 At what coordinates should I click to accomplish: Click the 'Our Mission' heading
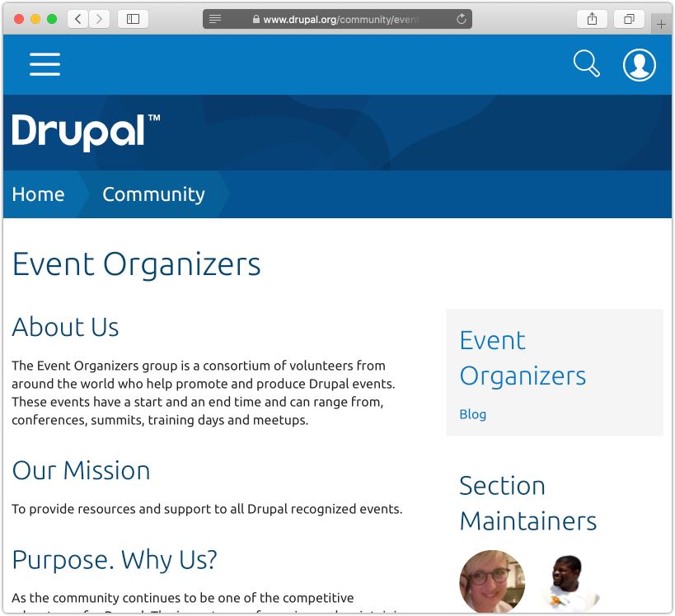(x=81, y=470)
